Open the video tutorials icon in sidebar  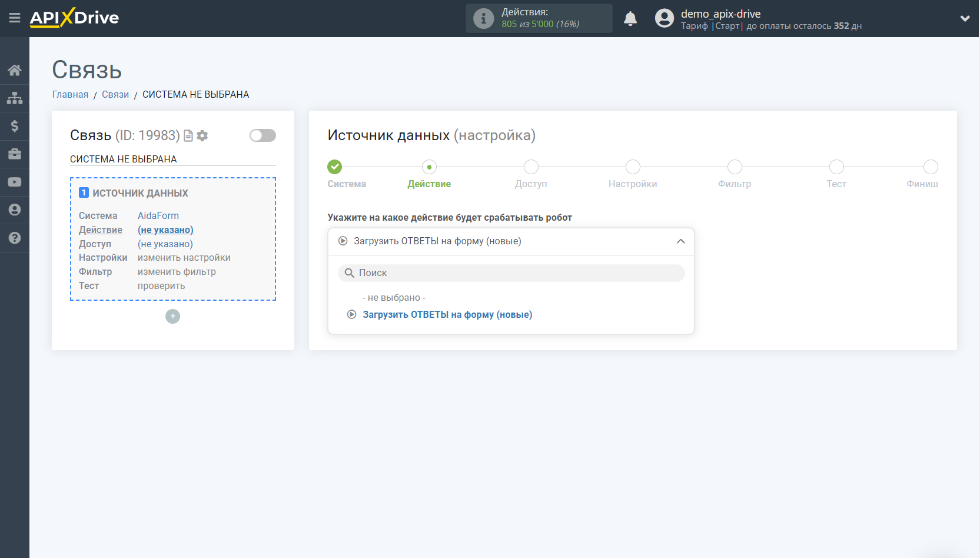coord(15,182)
